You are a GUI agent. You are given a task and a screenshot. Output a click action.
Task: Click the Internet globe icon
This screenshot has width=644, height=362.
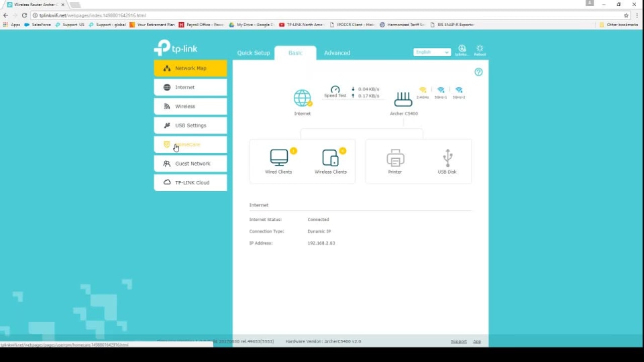(303, 99)
